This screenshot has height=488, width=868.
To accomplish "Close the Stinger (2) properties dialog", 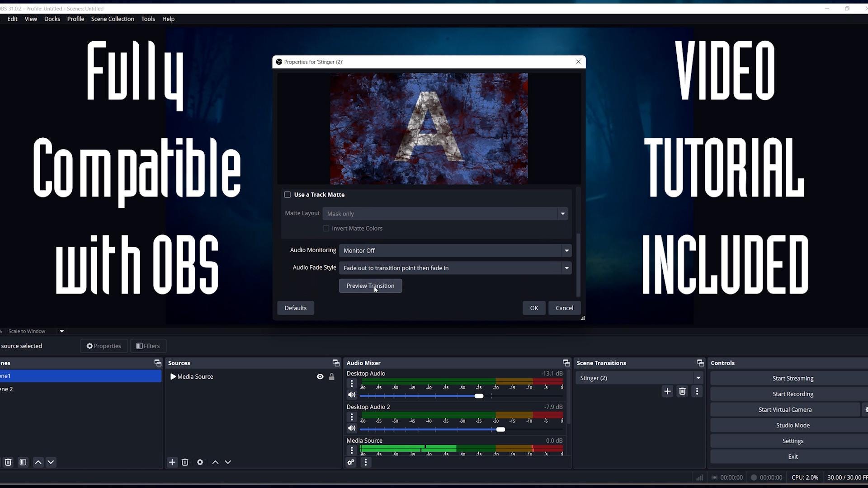I will pyautogui.click(x=578, y=62).
